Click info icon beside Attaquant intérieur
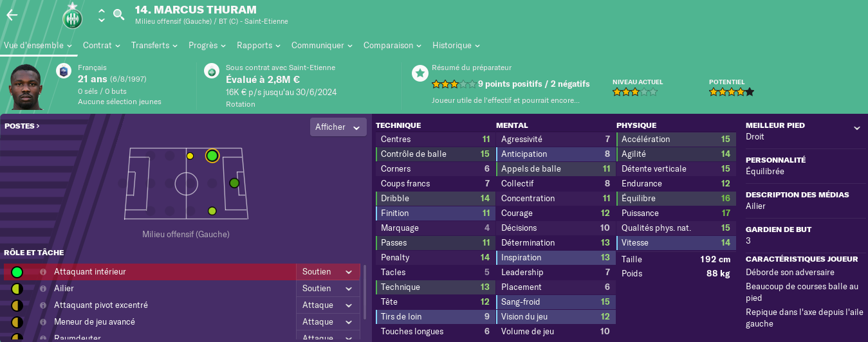The width and height of the screenshot is (868, 342). coord(43,272)
